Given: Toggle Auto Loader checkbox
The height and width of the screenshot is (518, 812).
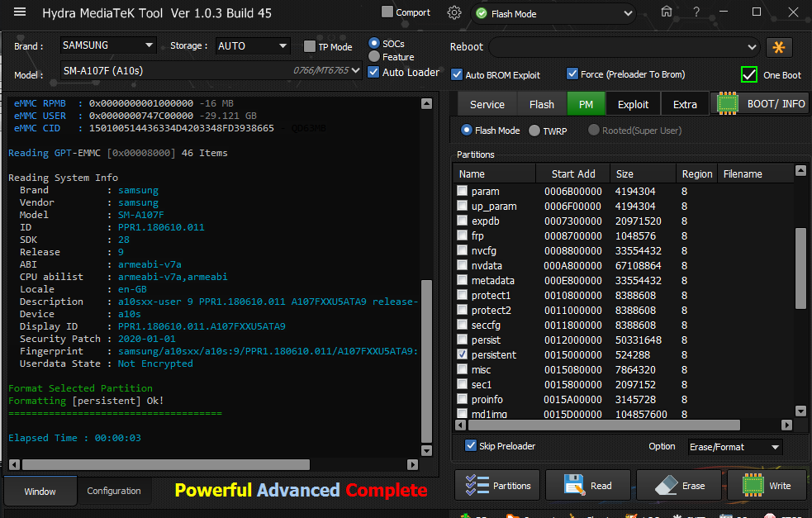Looking at the screenshot, I should pyautogui.click(x=373, y=72).
